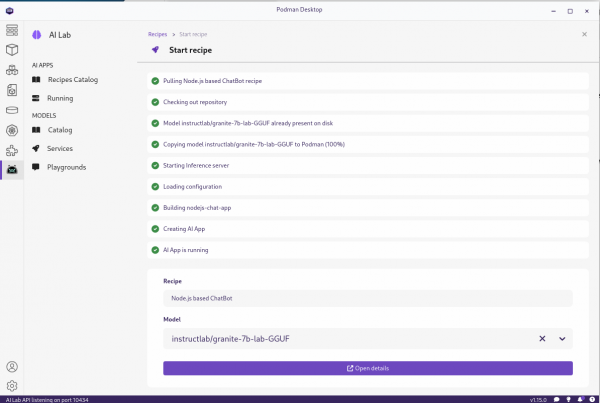Open Playgrounds page

coord(66,167)
